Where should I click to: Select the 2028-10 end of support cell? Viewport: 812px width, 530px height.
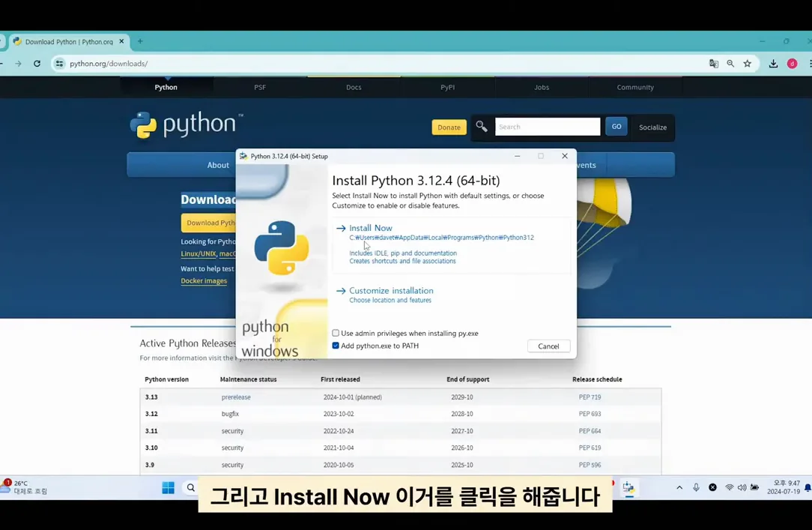coord(462,414)
